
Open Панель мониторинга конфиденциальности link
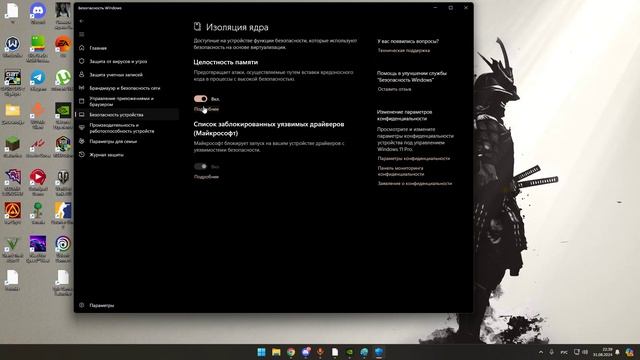401,171
